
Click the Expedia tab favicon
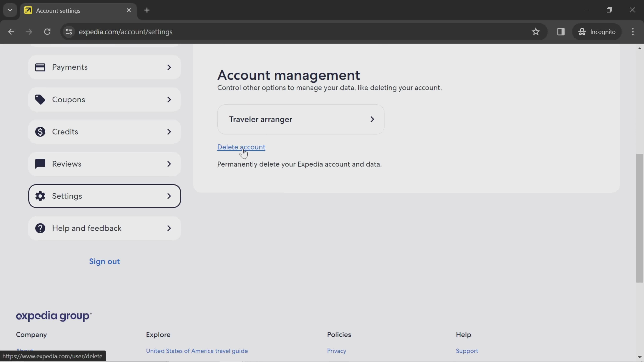28,10
